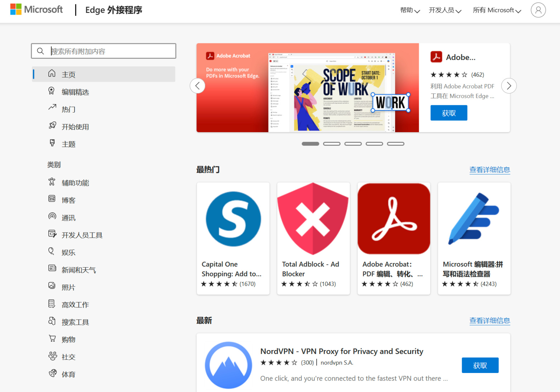Click the 编辑精选 badge icon
The image size is (560, 392).
[52, 91]
